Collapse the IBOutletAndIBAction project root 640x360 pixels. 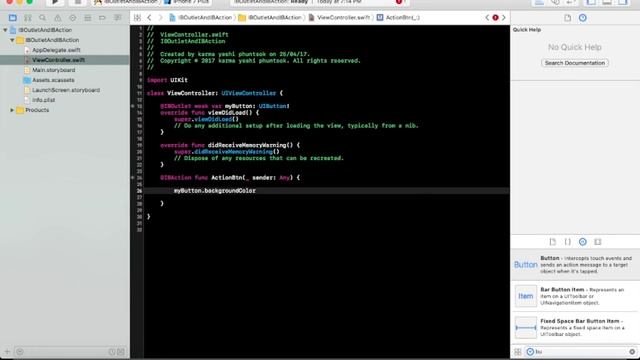5,30
